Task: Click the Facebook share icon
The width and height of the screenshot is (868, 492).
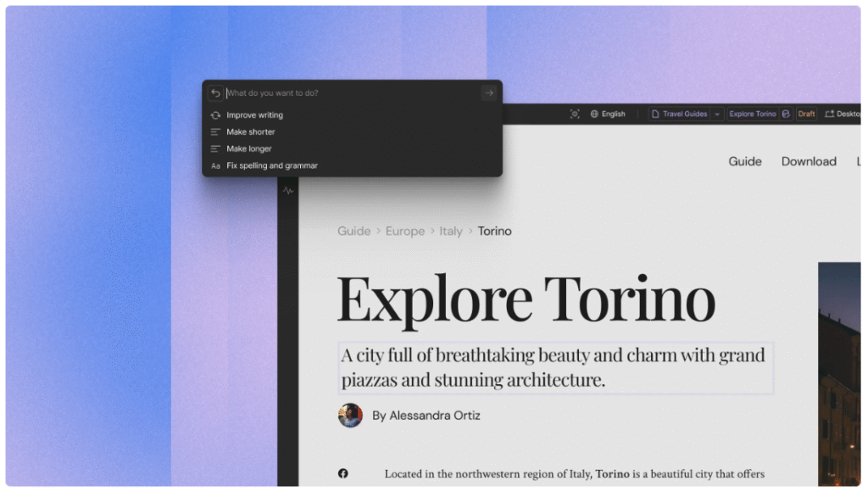Action: click(343, 473)
